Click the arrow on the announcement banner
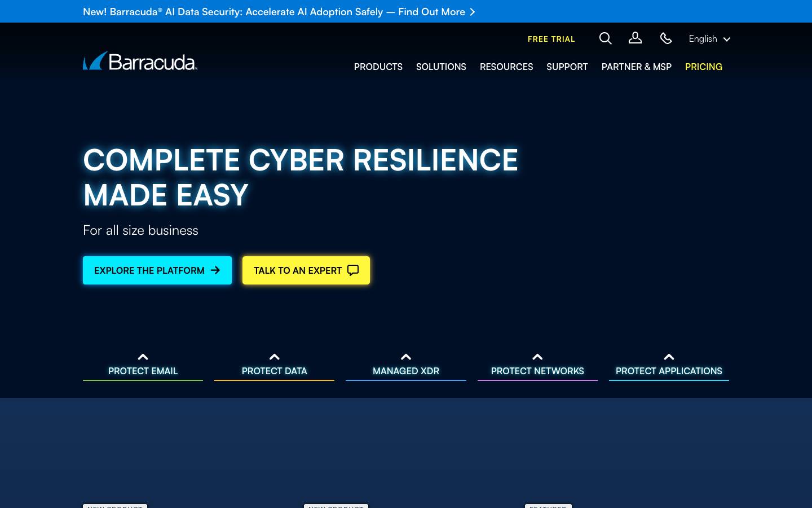Image resolution: width=812 pixels, height=508 pixels. tap(473, 12)
